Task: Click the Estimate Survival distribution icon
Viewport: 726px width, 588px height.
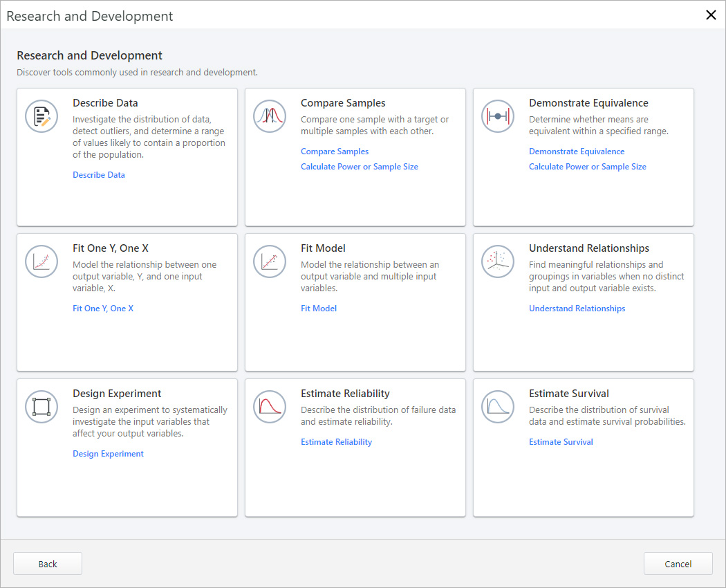Action: tap(498, 407)
